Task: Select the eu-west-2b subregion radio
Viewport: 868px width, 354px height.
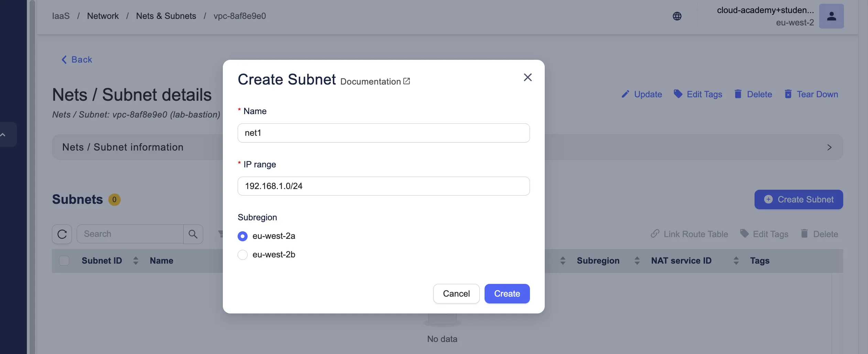Action: click(x=243, y=255)
